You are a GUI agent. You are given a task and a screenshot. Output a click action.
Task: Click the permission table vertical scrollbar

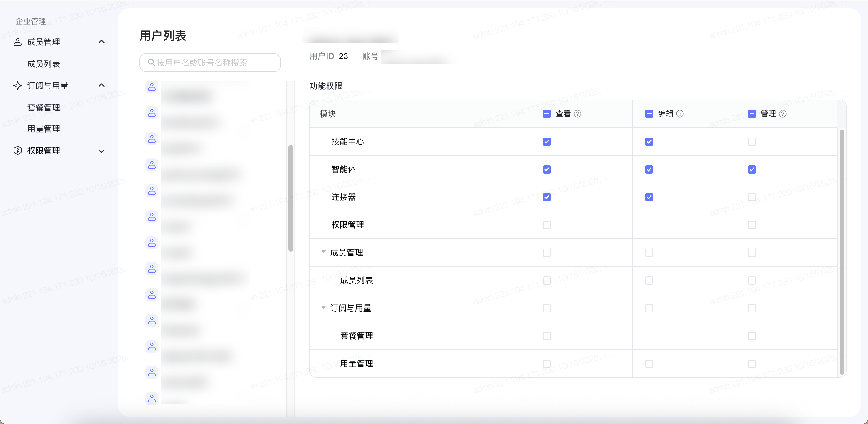842,252
